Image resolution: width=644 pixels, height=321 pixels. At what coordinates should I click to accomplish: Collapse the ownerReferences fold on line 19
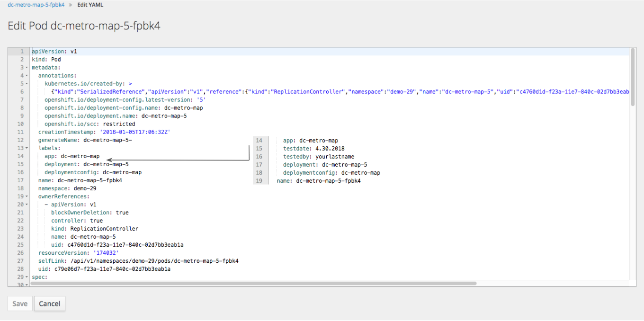(27, 196)
